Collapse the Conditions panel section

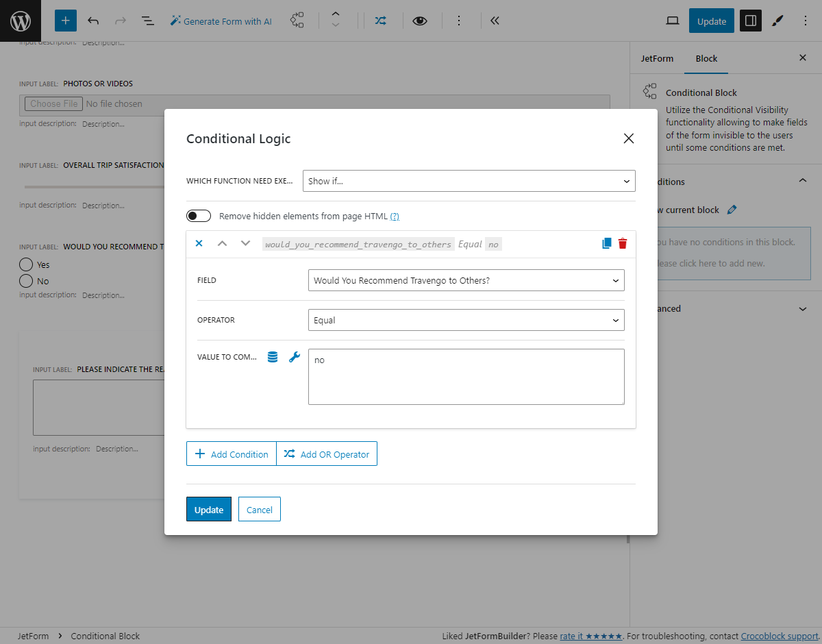802,180
